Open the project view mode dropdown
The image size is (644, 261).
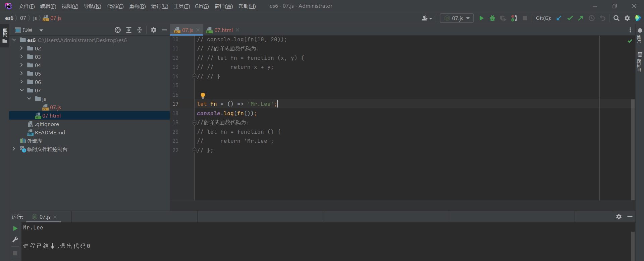(41, 30)
